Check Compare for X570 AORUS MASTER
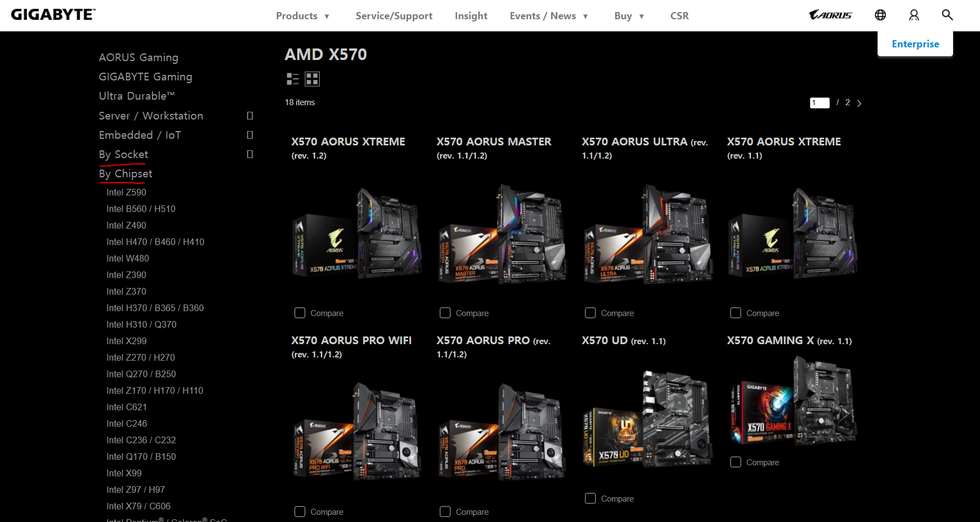The height and width of the screenshot is (522, 980). (x=445, y=313)
